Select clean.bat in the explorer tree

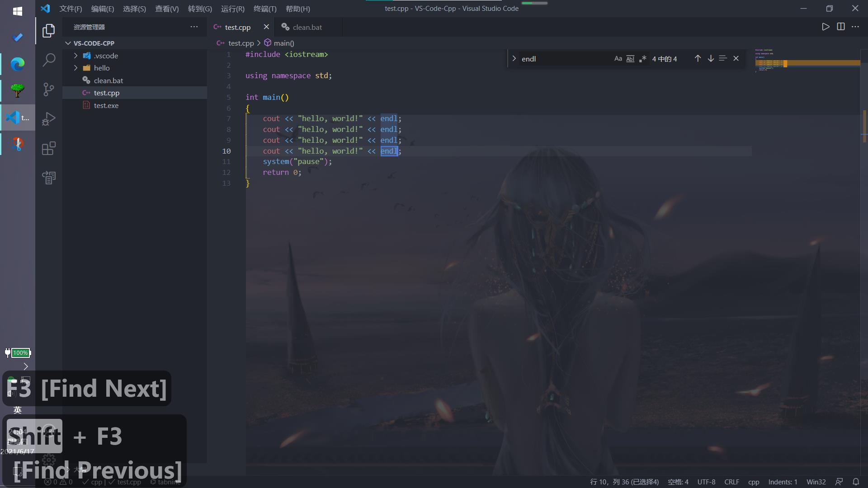(x=135, y=80)
